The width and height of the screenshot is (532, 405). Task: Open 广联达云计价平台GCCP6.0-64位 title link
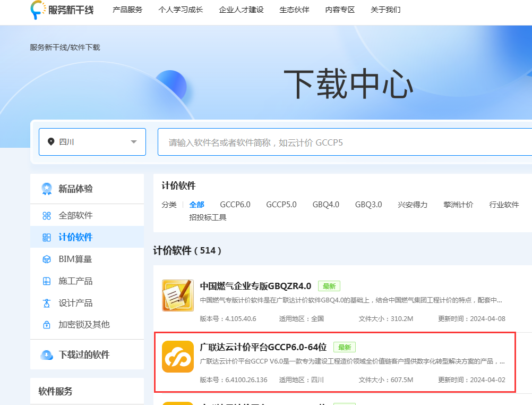[263, 347]
